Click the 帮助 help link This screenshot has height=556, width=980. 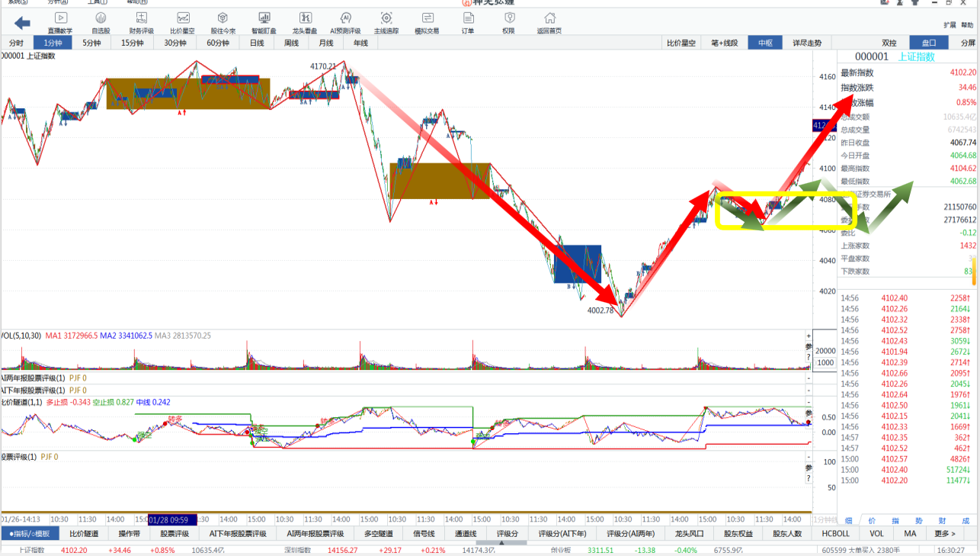[967, 25]
